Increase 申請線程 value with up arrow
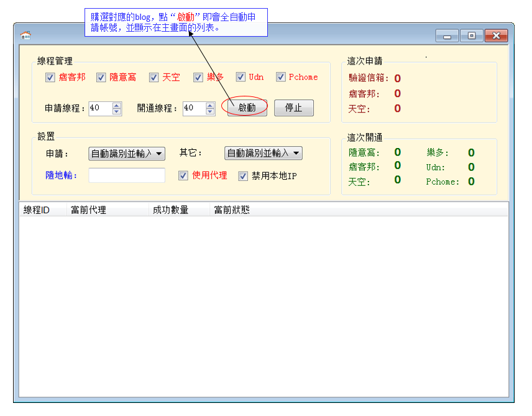Viewport: 532px width, 416px height. [x=117, y=105]
